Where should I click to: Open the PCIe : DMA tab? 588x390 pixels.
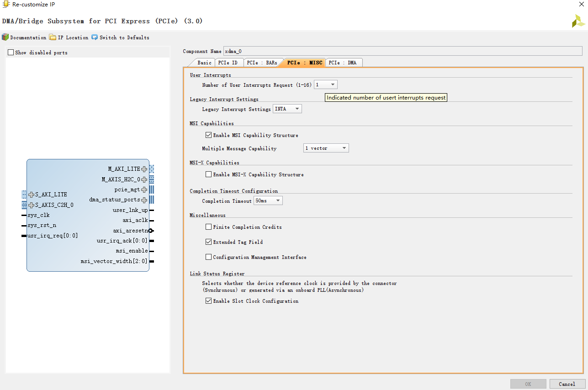point(344,63)
